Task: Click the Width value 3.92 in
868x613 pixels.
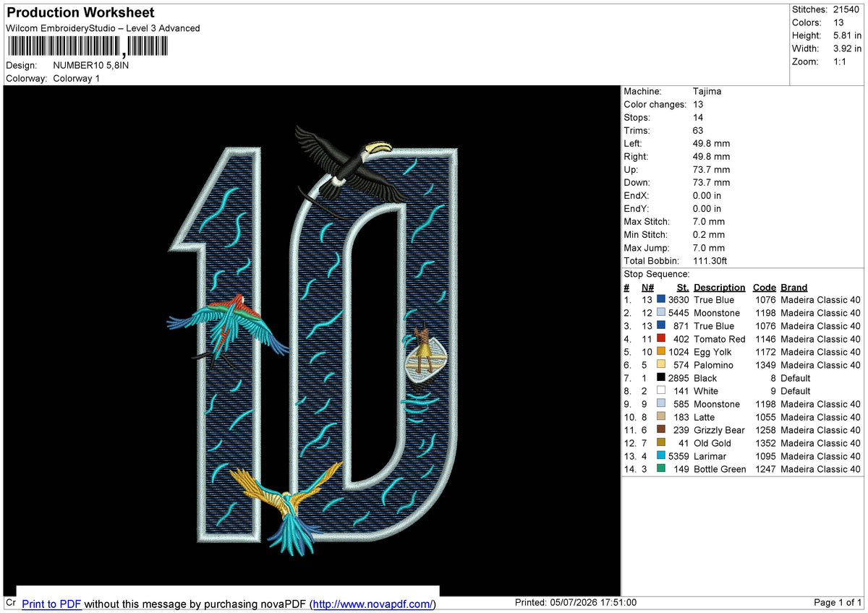Action: [x=847, y=48]
